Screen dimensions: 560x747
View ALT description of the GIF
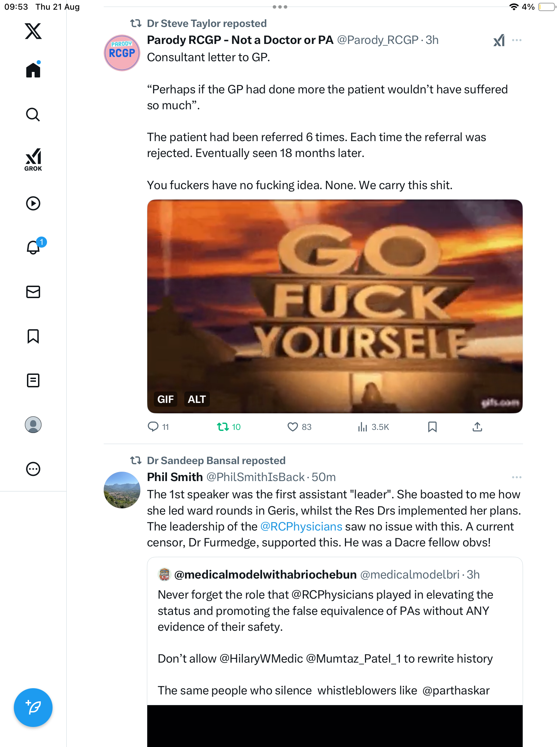click(x=197, y=399)
